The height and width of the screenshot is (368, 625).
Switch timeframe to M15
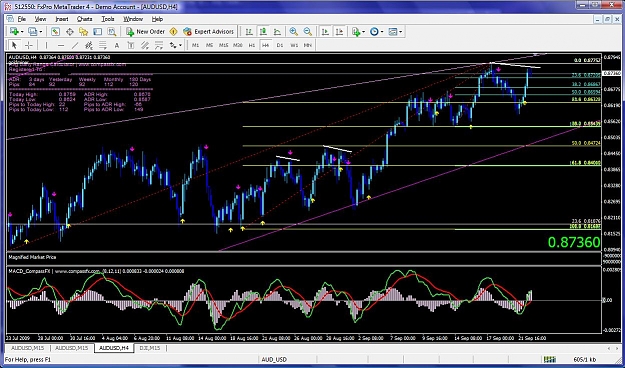point(224,45)
